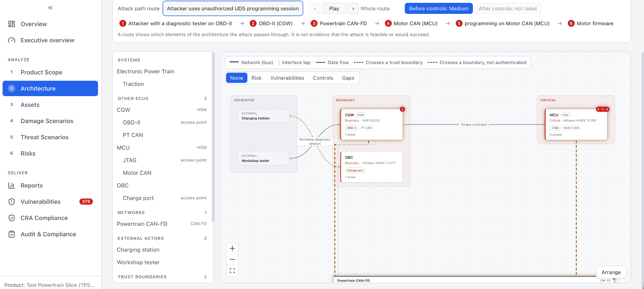This screenshot has height=289, width=644.
Task: Advance to next route step arrow
Action: [x=353, y=9]
